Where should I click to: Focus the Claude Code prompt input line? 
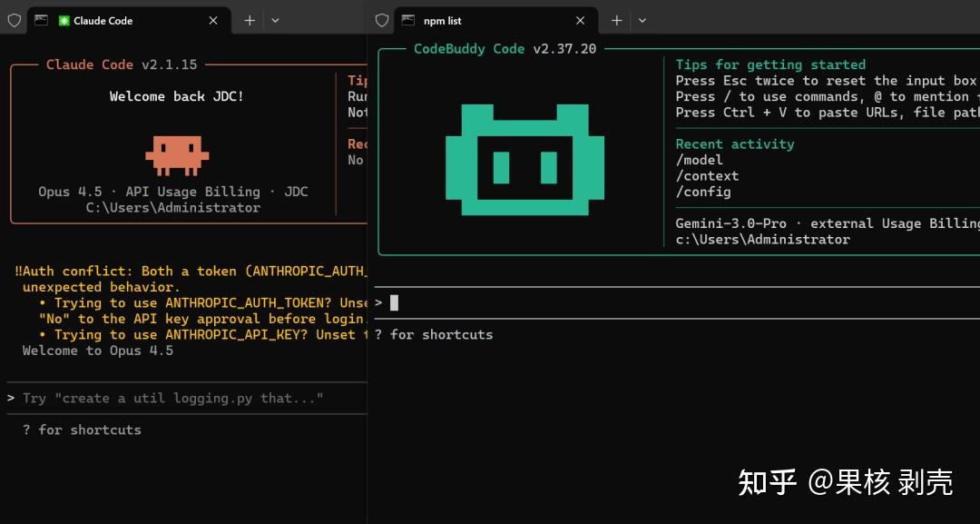187,399
